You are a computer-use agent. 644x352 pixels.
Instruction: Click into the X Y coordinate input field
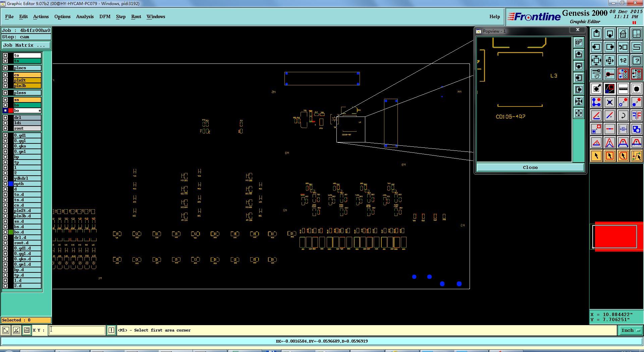tap(77, 330)
